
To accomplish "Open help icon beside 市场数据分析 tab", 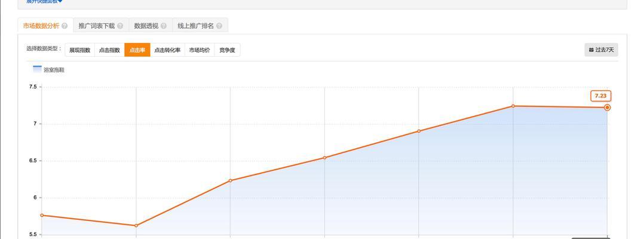I will pyautogui.click(x=65, y=26).
